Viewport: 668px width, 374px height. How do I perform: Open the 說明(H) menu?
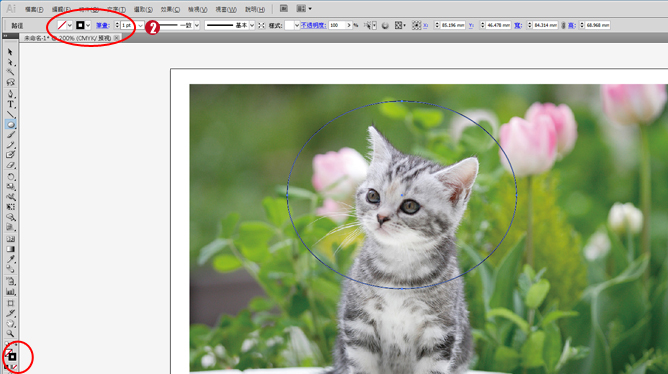[255, 9]
